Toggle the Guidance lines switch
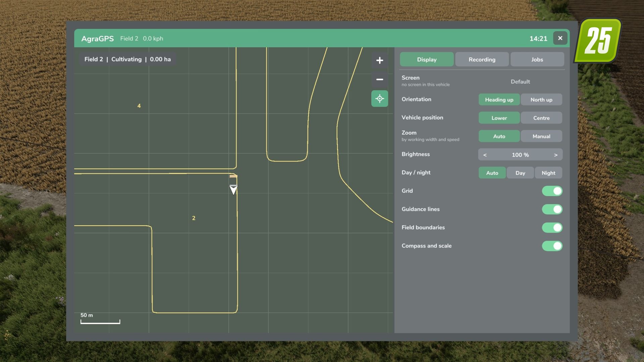644x362 pixels. (552, 209)
